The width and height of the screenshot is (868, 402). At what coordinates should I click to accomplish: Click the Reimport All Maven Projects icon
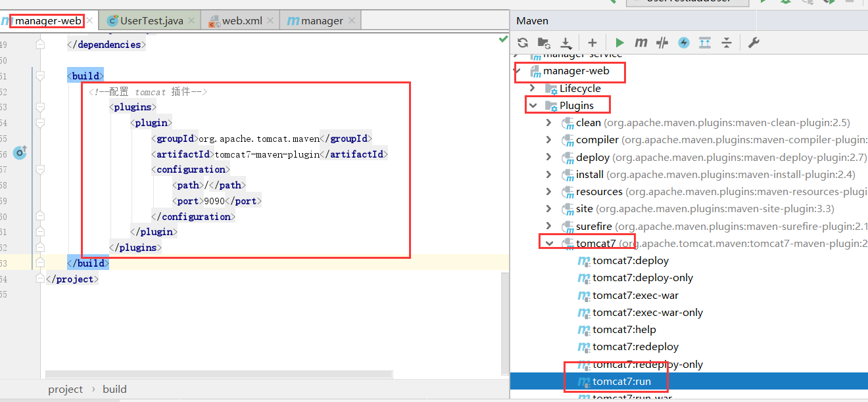tap(523, 43)
